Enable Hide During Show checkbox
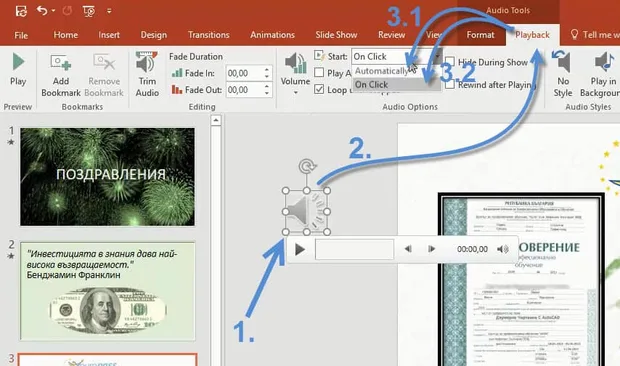 [450, 62]
